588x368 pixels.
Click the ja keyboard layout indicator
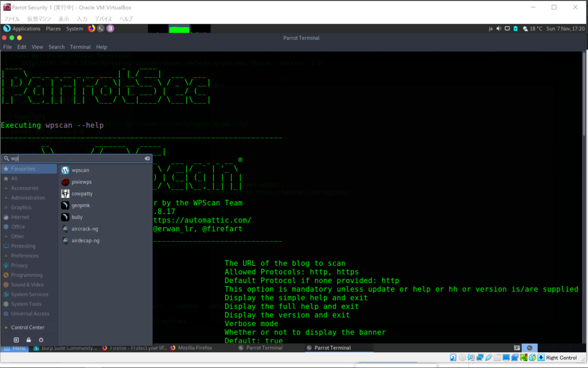[x=490, y=28]
